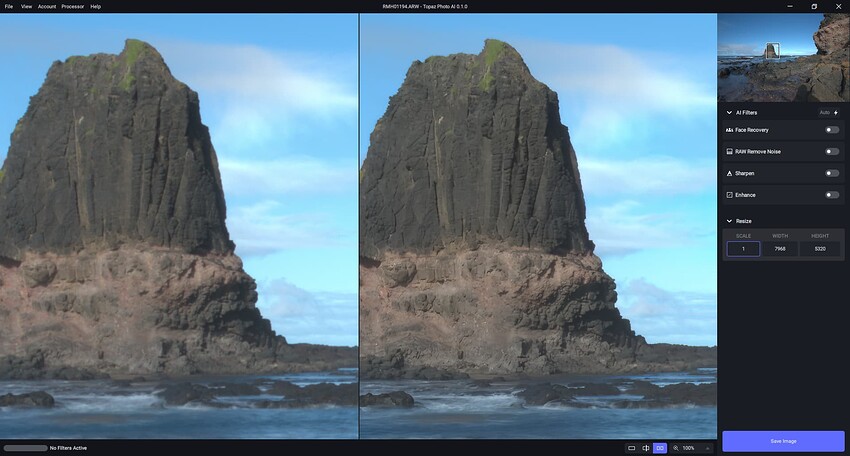Click the Scale input field

point(743,249)
